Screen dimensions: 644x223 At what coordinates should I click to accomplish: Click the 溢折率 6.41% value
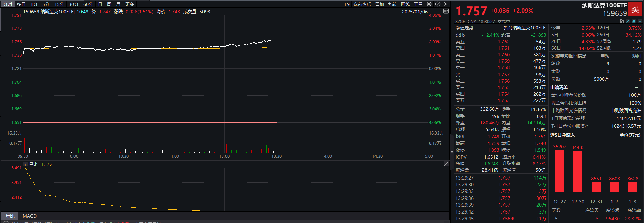point(539,157)
